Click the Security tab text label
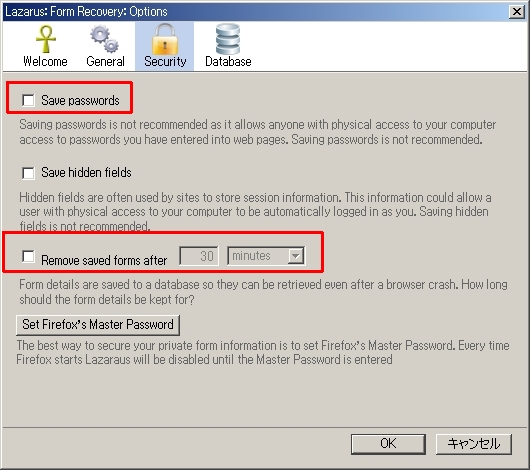The width and height of the screenshot is (530, 470). [x=165, y=62]
